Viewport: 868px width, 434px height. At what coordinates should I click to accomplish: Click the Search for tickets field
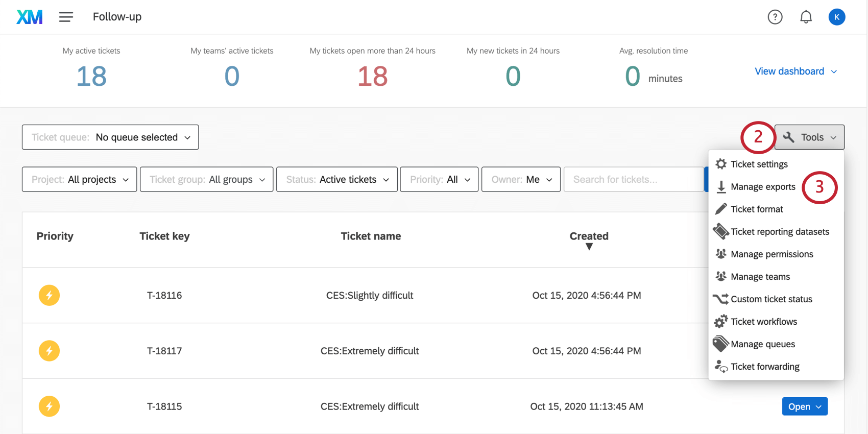[x=633, y=179]
